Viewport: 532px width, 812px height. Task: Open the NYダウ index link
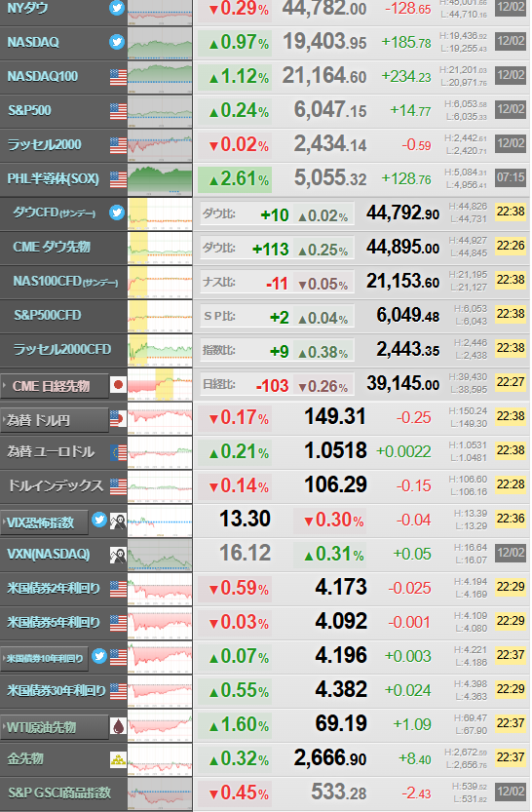point(27,8)
